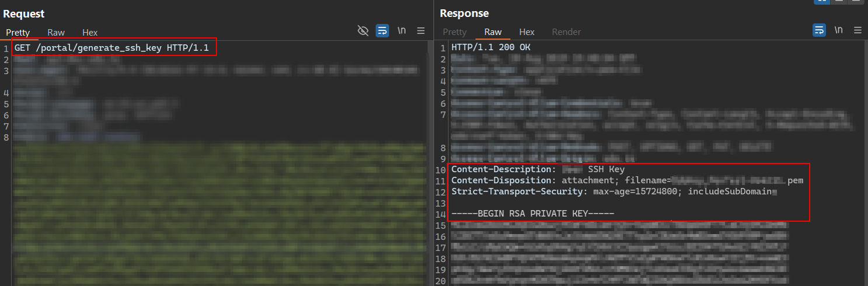Viewport: 868px width, 286px height.
Task: Toggle line wrap in Response panel
Action: click(x=820, y=30)
